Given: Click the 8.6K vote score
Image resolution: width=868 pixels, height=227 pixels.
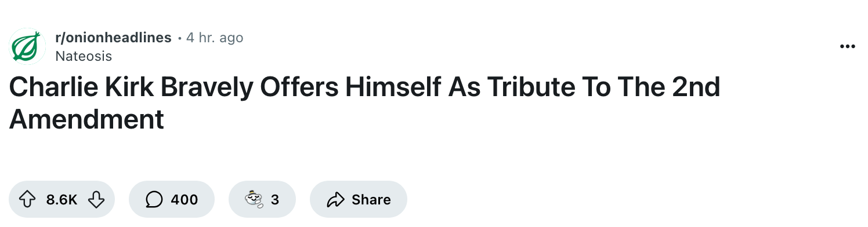Looking at the screenshot, I should coord(62,200).
